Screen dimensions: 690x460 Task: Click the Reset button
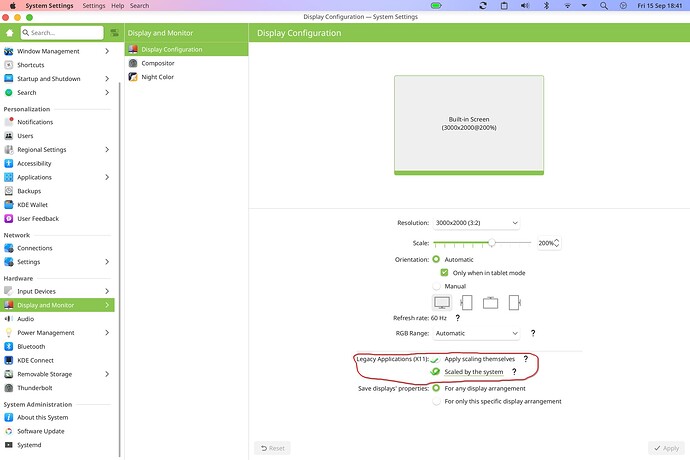(272, 448)
